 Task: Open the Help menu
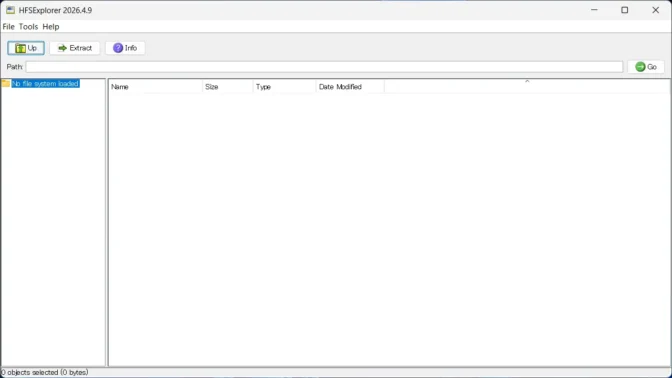[x=51, y=27]
